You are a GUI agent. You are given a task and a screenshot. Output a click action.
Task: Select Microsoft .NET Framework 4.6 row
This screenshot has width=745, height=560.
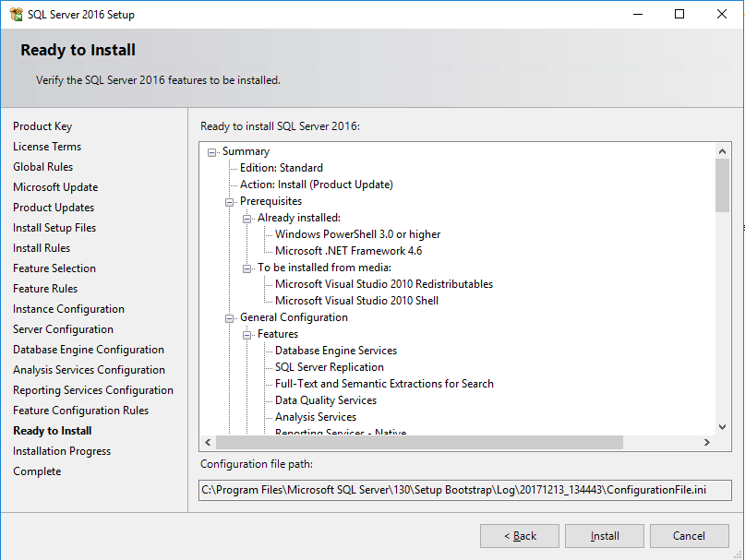[348, 251]
